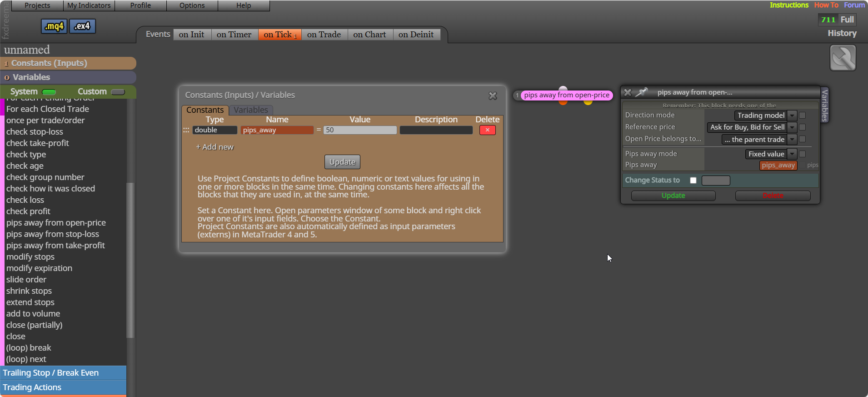Switch to the on Init event tab

pos(192,35)
